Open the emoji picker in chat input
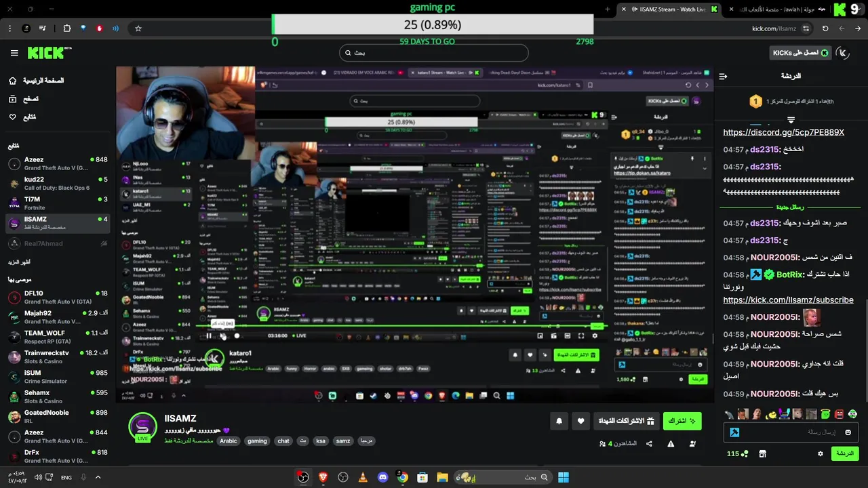Viewport: 868px width, 488px height. click(x=848, y=432)
